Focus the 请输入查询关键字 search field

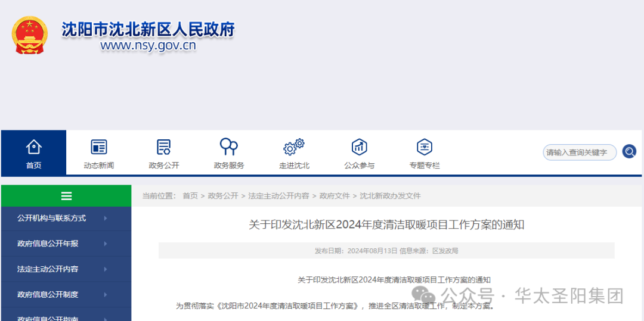(580, 152)
